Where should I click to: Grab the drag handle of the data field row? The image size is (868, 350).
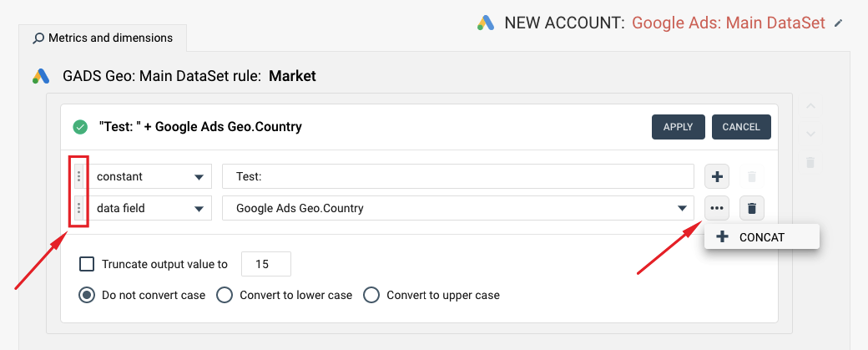pos(79,208)
